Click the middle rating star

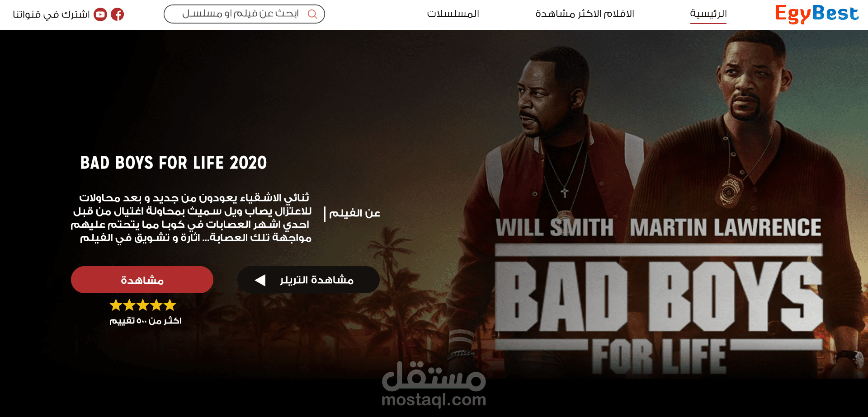[x=143, y=305]
